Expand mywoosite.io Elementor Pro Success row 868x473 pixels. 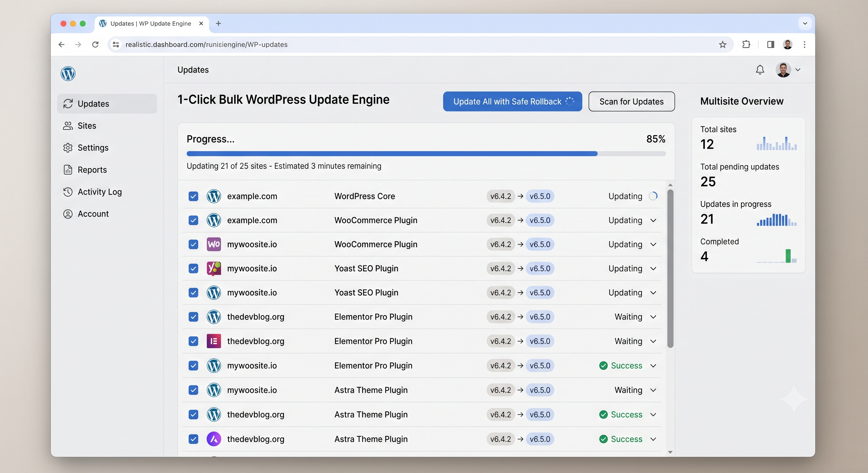pos(653,366)
